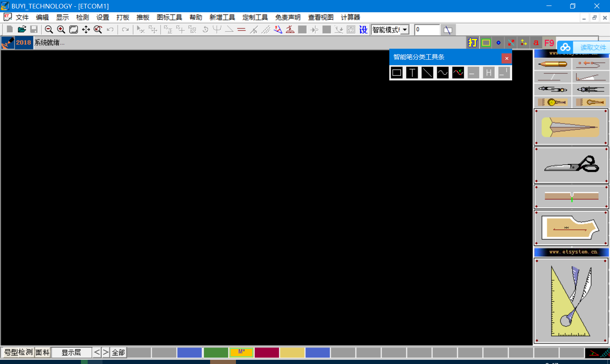This screenshot has height=364, width=610.
Task: Zoom out with minus magnifier icon
Action: pos(49,29)
